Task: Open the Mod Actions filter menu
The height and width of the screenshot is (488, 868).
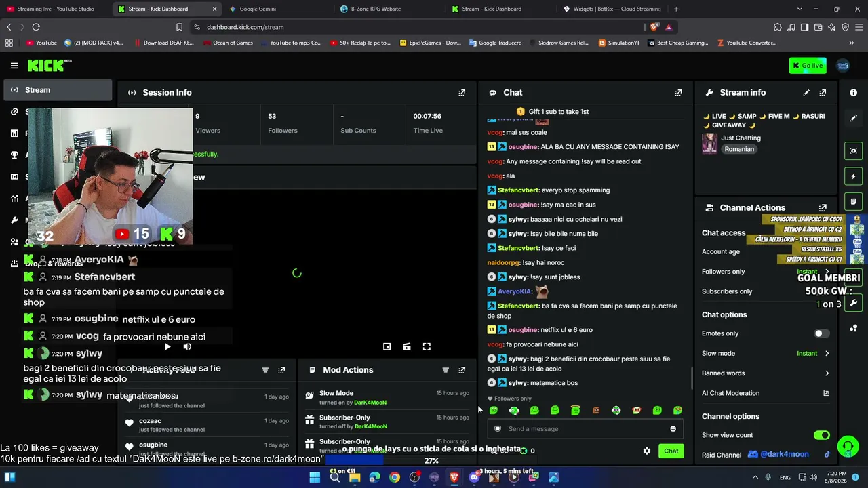Action: pyautogui.click(x=446, y=370)
